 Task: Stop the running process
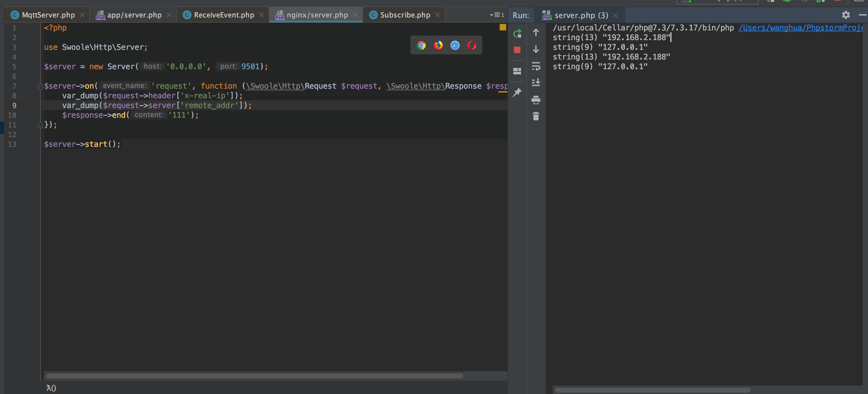coord(517,50)
